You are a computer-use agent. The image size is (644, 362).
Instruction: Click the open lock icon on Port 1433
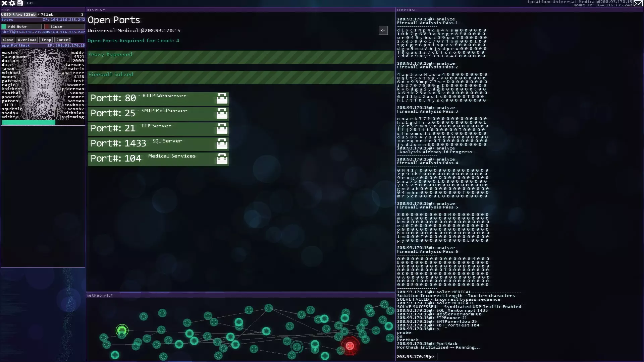click(222, 144)
